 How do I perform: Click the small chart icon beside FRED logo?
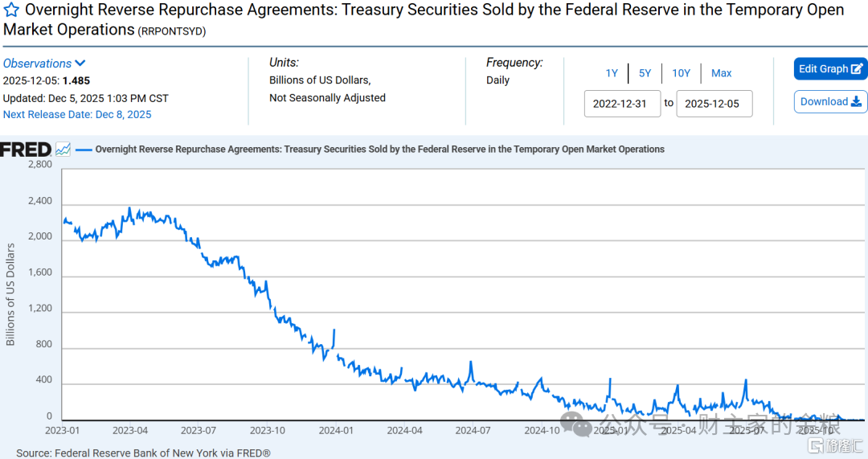63,150
